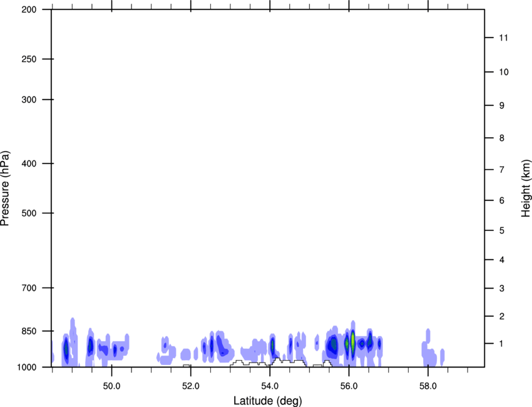
Task: Click the 8 km height label
Action: [501, 138]
